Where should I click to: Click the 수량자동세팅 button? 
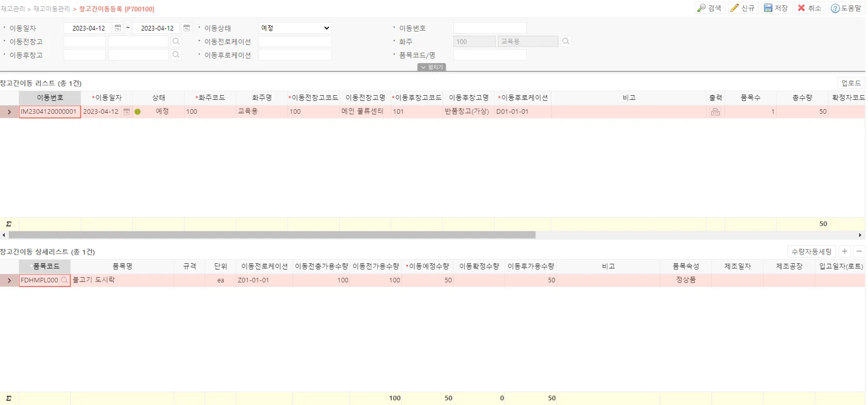pos(812,251)
